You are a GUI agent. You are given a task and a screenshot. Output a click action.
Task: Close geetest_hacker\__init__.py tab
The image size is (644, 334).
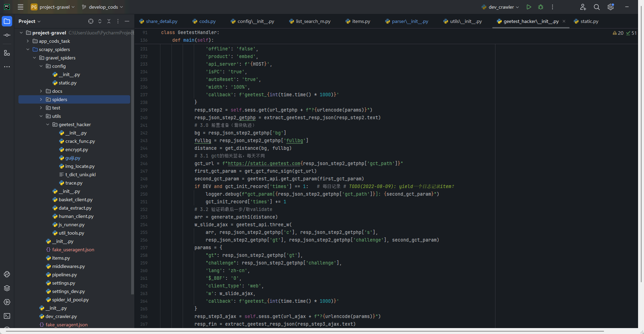pyautogui.click(x=564, y=21)
